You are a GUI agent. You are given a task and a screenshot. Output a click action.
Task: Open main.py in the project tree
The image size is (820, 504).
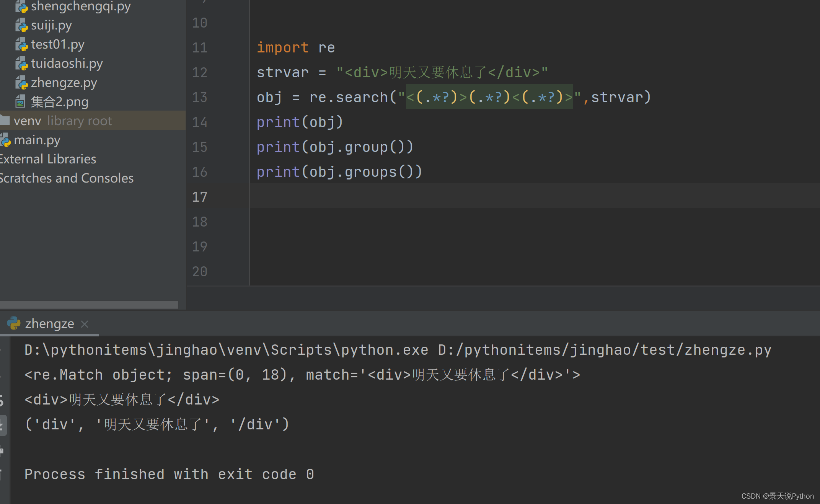click(x=37, y=140)
